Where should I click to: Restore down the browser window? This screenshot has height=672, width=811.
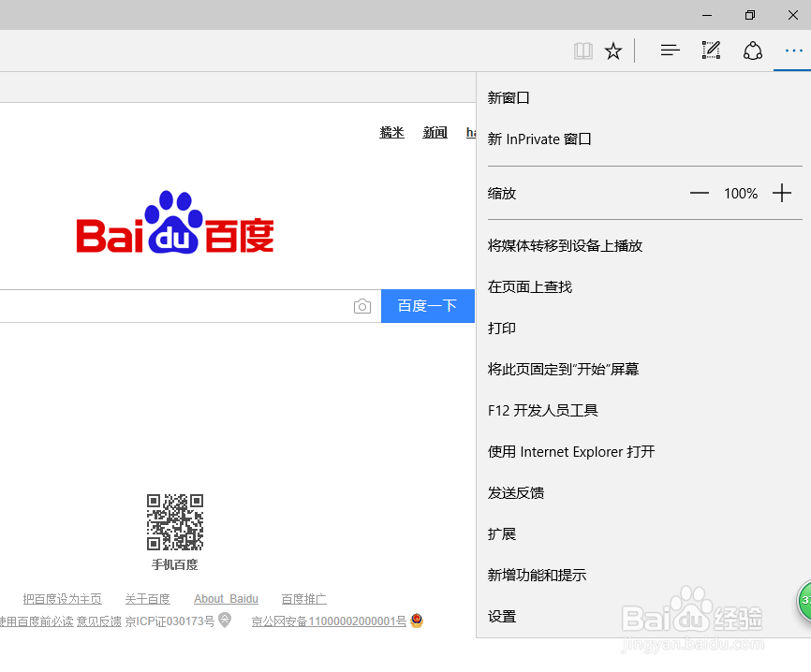(x=750, y=15)
